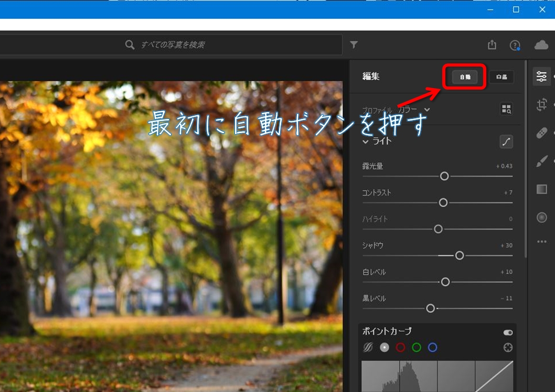The width and height of the screenshot is (555, 392).
Task: Open the プロファイル カラー dropdown
Action: [x=426, y=110]
